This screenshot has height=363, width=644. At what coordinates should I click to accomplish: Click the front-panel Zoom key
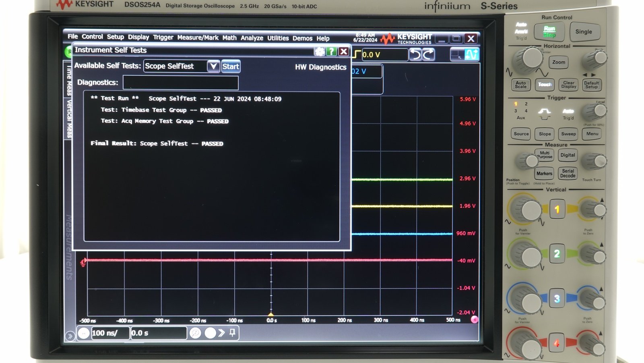tap(559, 62)
